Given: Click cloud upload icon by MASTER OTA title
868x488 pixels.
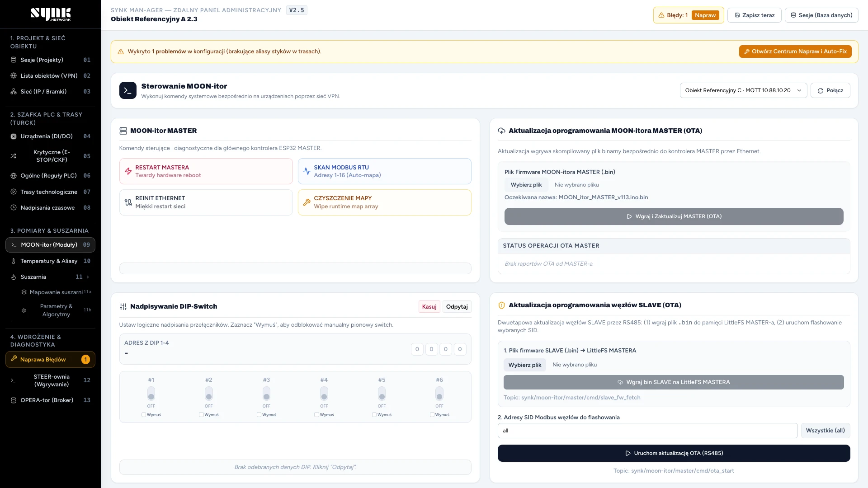Looking at the screenshot, I should coord(501,131).
